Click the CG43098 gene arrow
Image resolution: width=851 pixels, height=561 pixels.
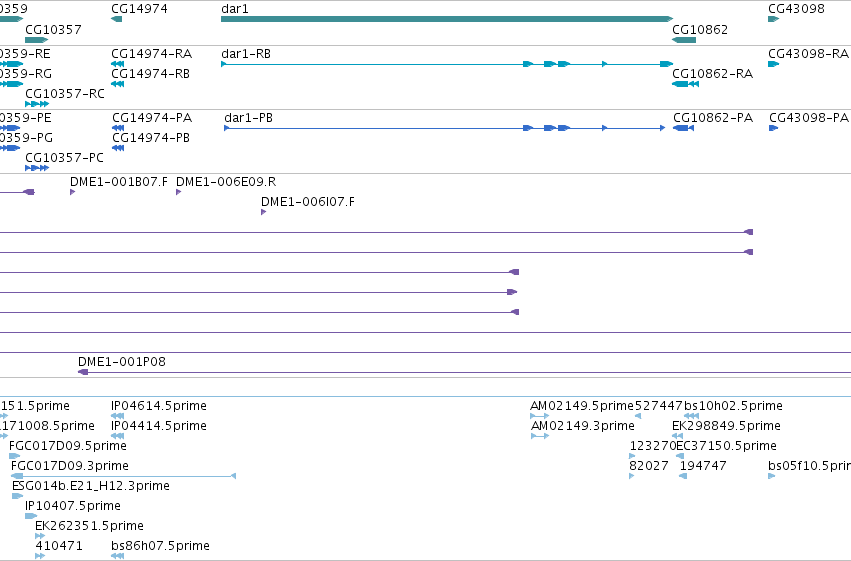tap(773, 19)
